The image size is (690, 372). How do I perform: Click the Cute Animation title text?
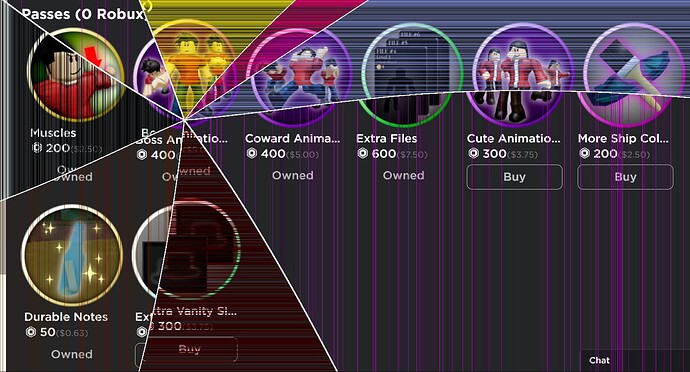tap(514, 138)
